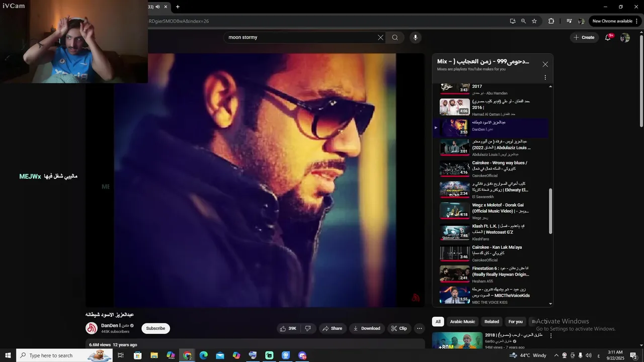
Task: Play Hamad Al Qattan playlist item
Action: coord(491,107)
